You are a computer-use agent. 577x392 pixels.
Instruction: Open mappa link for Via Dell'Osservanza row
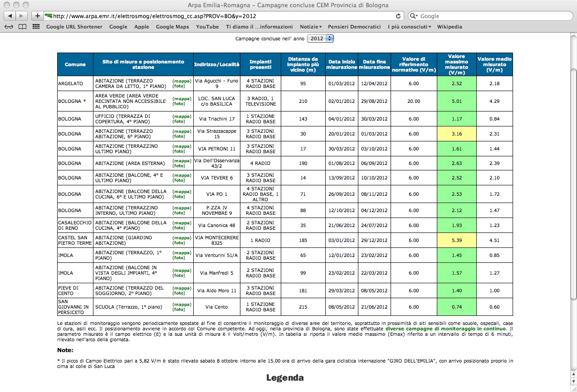coord(182,161)
